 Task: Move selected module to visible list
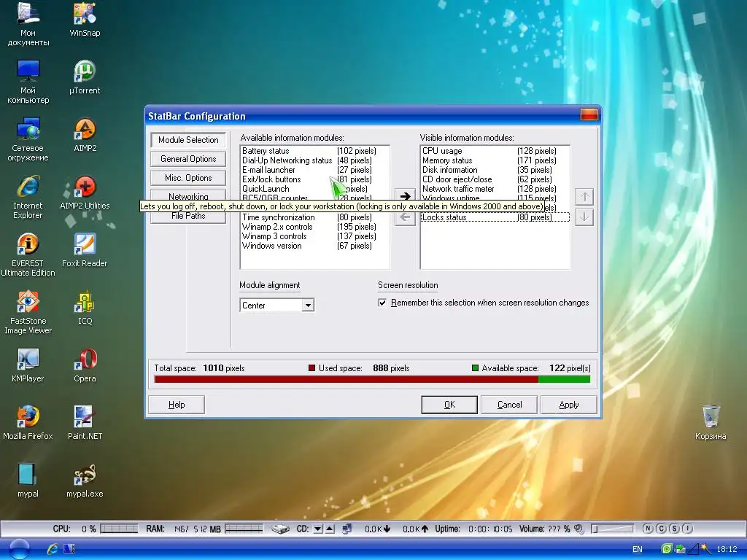[x=405, y=196]
